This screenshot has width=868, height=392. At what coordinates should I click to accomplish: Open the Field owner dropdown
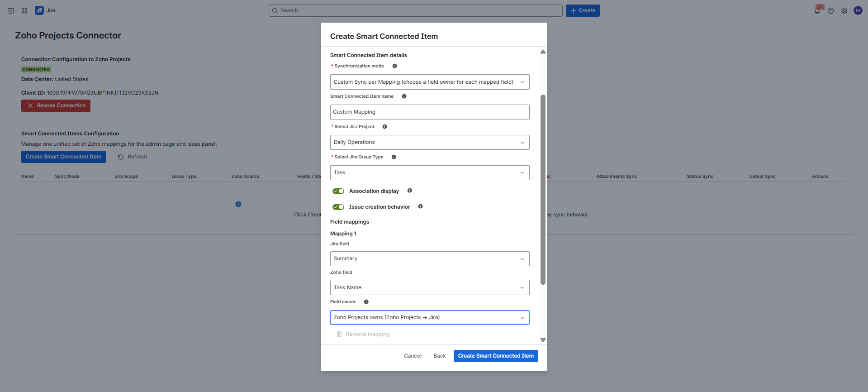[430, 317]
